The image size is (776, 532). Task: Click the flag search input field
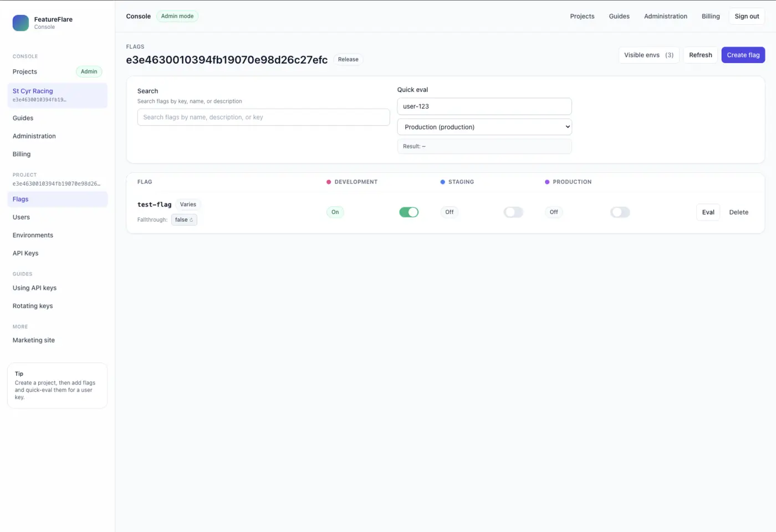pyautogui.click(x=263, y=117)
